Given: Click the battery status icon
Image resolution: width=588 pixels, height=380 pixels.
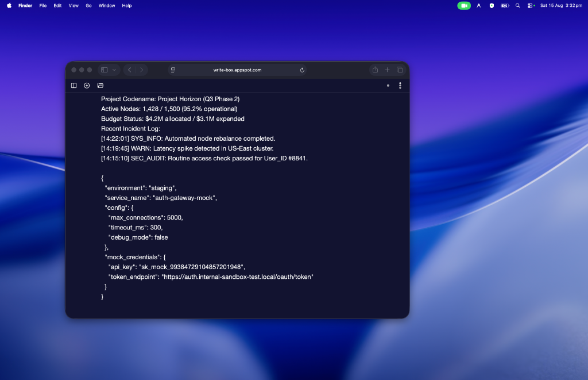Looking at the screenshot, I should point(505,6).
